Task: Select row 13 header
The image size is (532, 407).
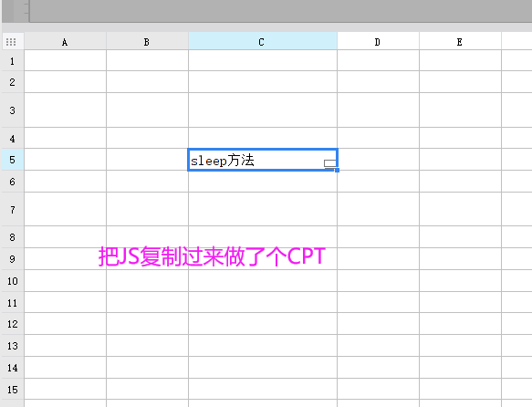Action: (13, 345)
